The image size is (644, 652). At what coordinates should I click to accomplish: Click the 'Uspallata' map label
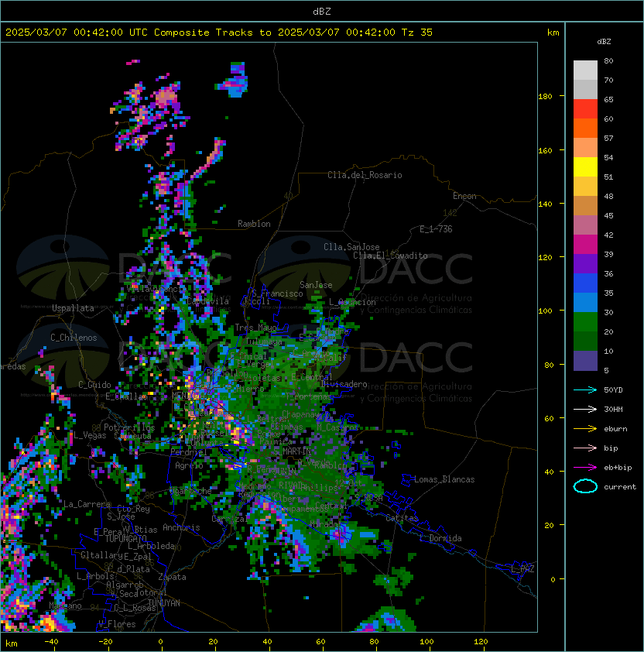(x=73, y=308)
